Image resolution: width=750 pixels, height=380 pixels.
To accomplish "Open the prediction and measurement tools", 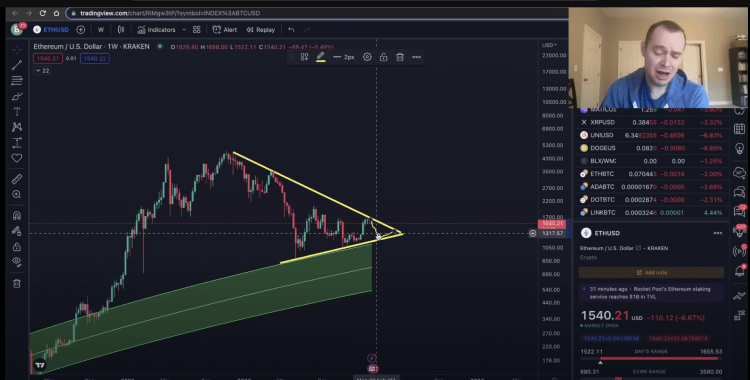I will [x=17, y=142].
